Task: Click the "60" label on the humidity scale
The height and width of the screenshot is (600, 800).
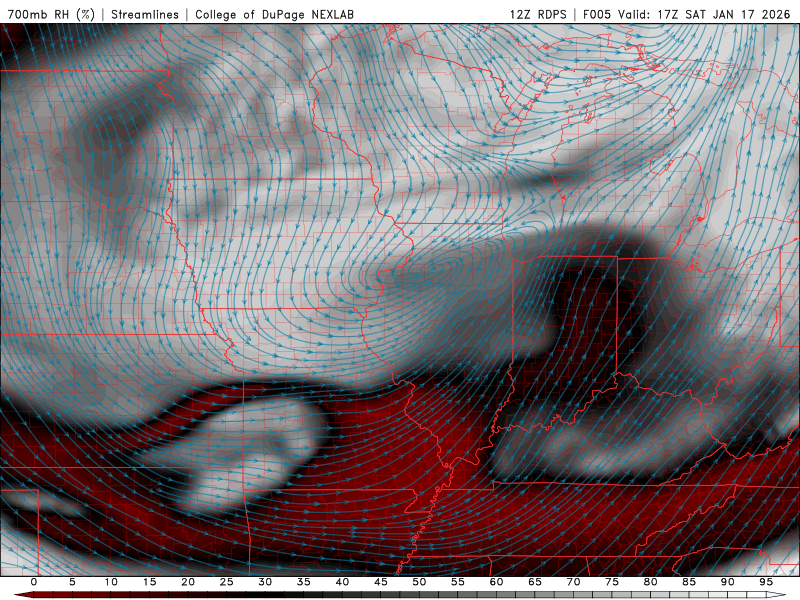Action: [x=496, y=582]
